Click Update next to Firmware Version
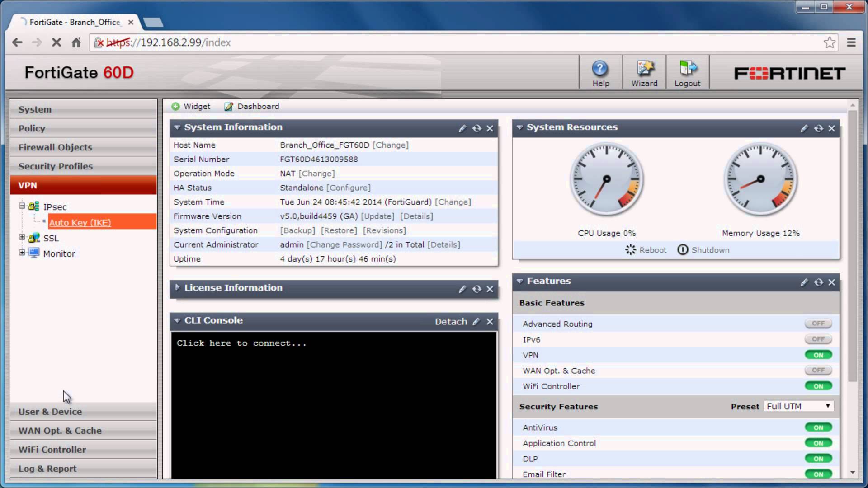This screenshot has height=488, width=868. [x=377, y=216]
